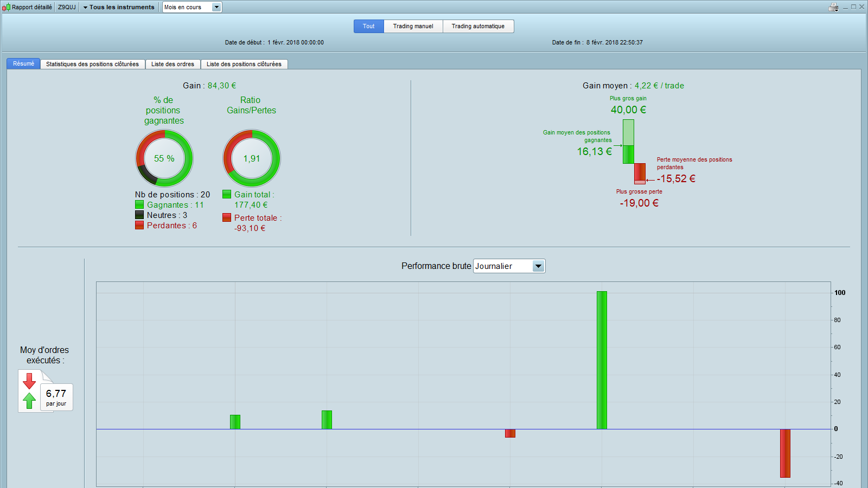Click the executed orders arrows icon
868x488 pixels.
[x=29, y=390]
